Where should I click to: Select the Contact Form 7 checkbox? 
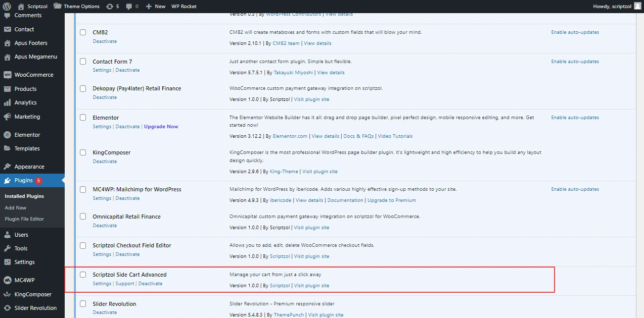[83, 62]
